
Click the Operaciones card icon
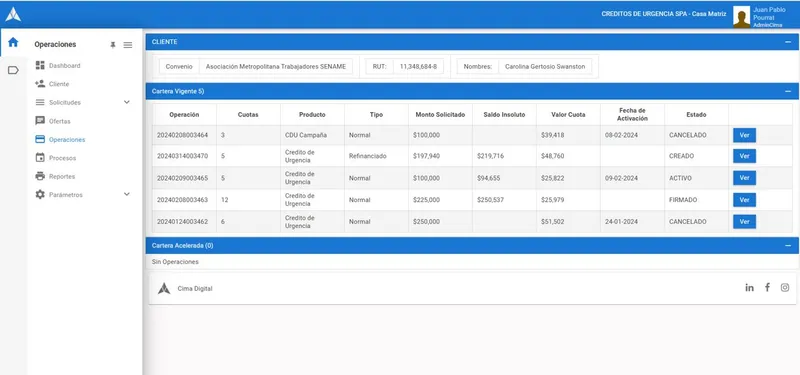point(40,139)
